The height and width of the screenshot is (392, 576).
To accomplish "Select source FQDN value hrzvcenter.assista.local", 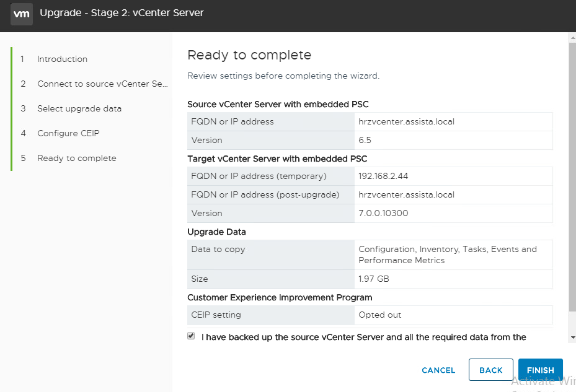I will pos(406,122).
